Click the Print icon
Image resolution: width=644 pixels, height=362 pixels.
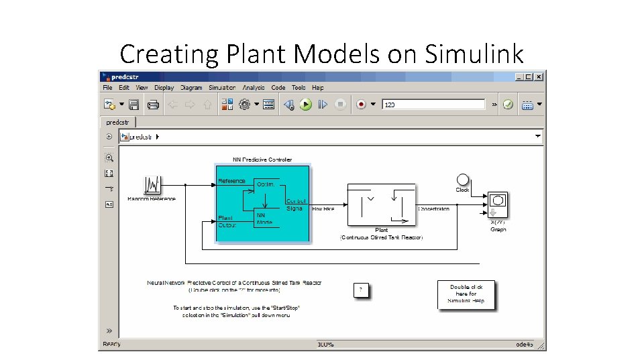point(153,105)
